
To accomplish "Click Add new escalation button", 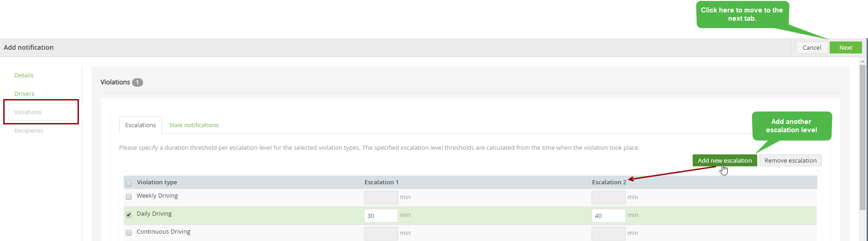I will pyautogui.click(x=724, y=160).
